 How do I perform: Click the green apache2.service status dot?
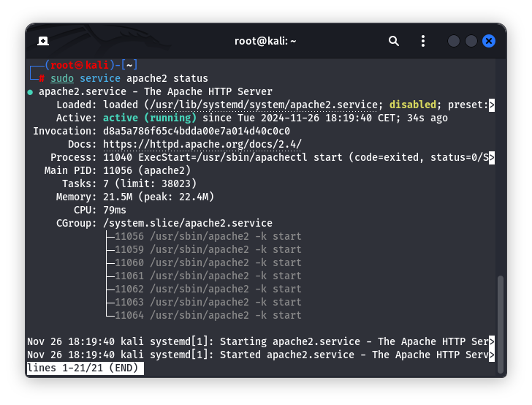(x=30, y=92)
